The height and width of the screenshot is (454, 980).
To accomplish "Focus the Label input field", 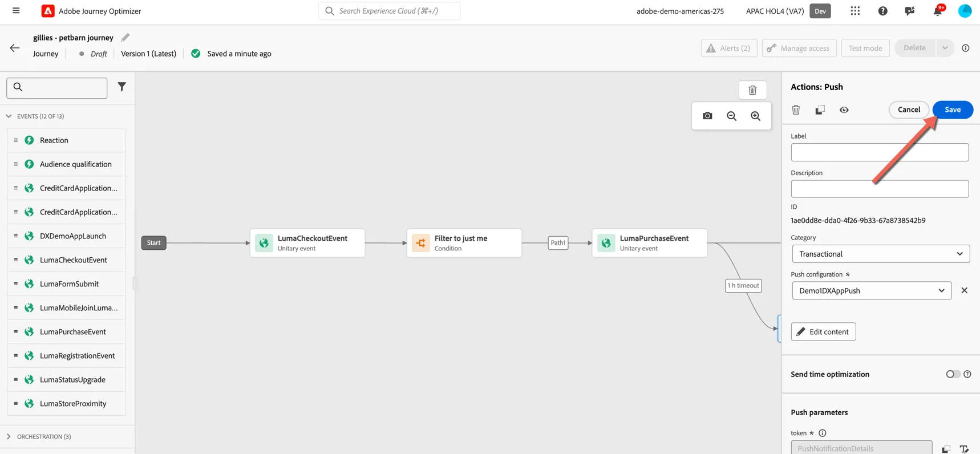I will pyautogui.click(x=880, y=152).
